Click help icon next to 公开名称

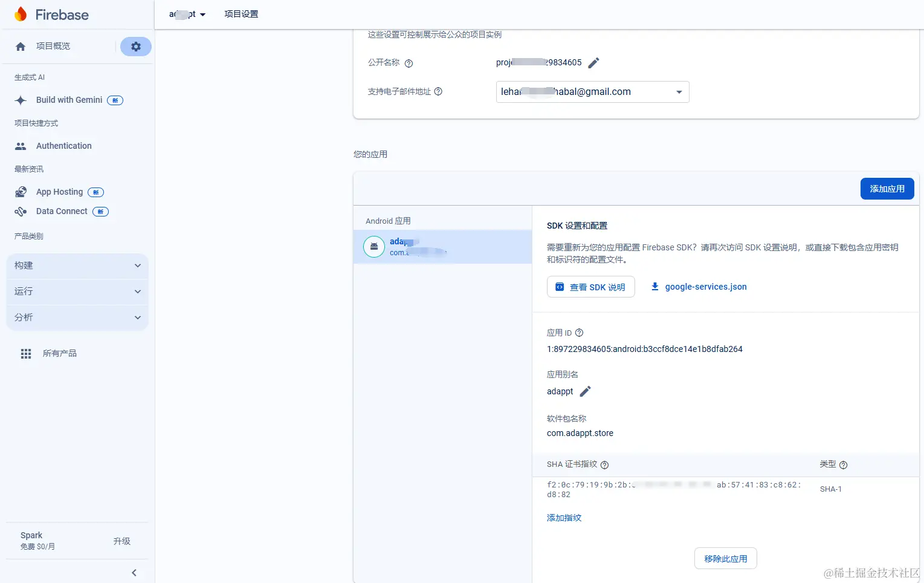409,64
